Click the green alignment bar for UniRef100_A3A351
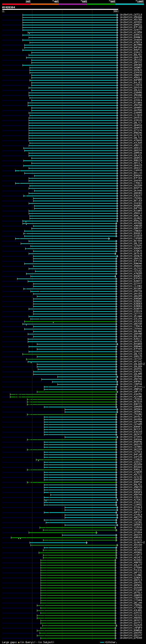Screen dimensions: 146x644 (x=63, y=394)
